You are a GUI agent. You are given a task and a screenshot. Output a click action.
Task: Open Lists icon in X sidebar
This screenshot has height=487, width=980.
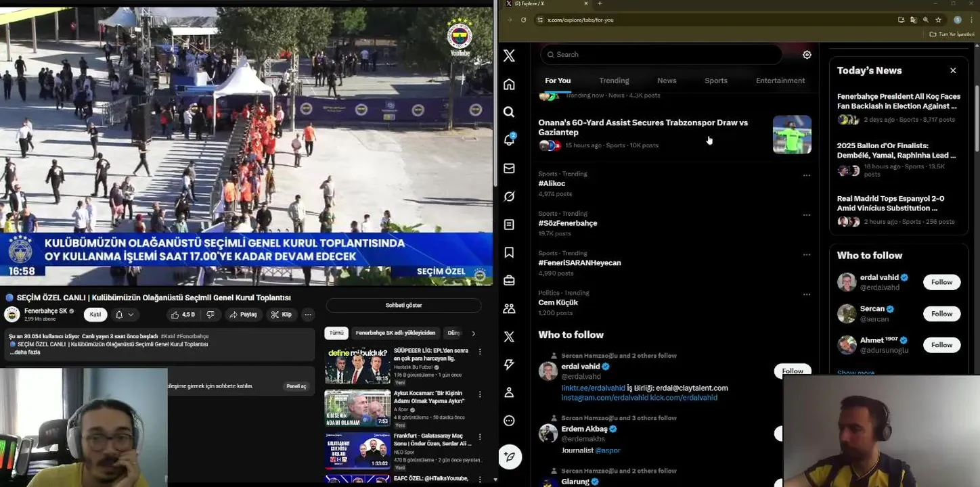(x=509, y=225)
